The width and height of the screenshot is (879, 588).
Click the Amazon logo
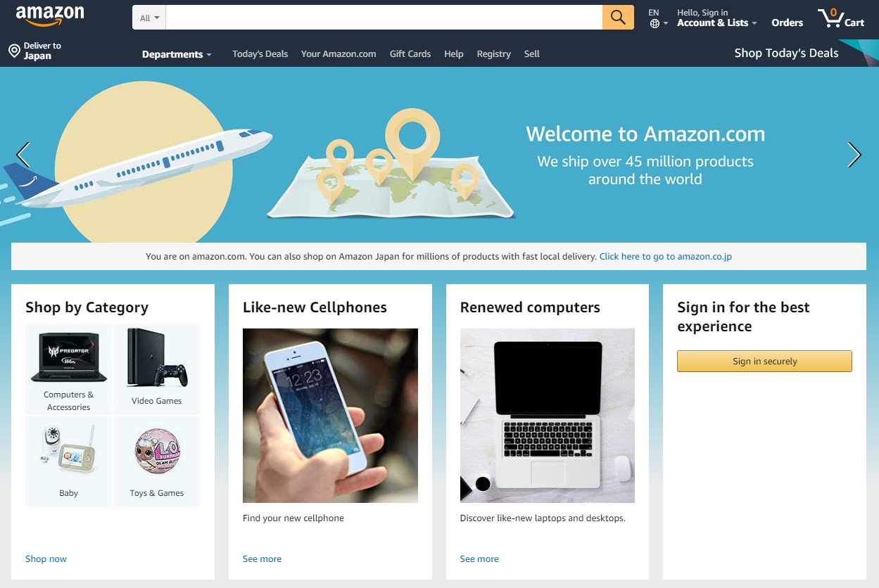(49, 15)
